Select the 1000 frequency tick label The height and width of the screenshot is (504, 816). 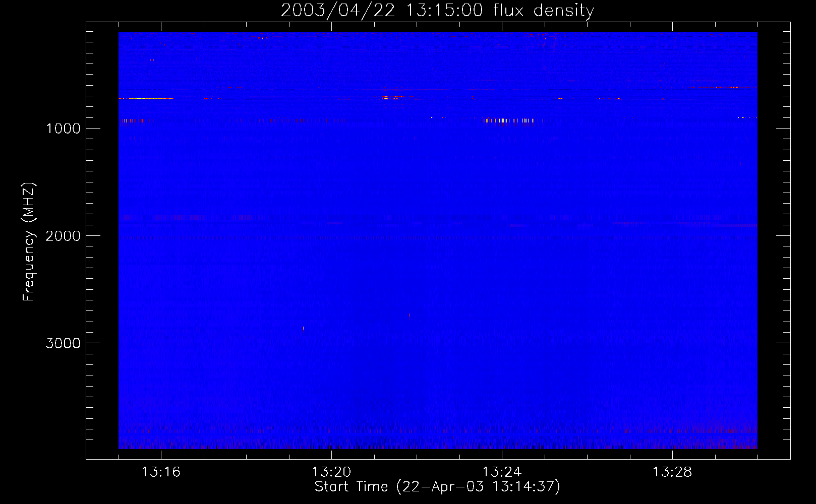point(63,129)
